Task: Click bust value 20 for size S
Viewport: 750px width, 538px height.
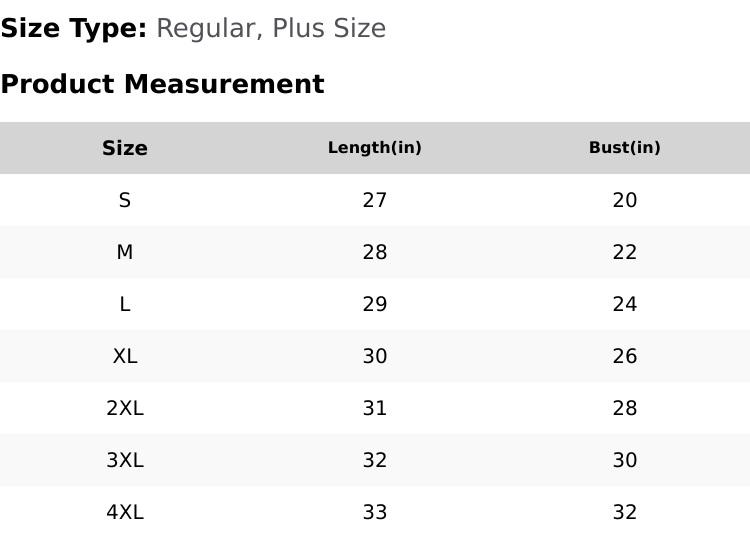Action: point(625,200)
